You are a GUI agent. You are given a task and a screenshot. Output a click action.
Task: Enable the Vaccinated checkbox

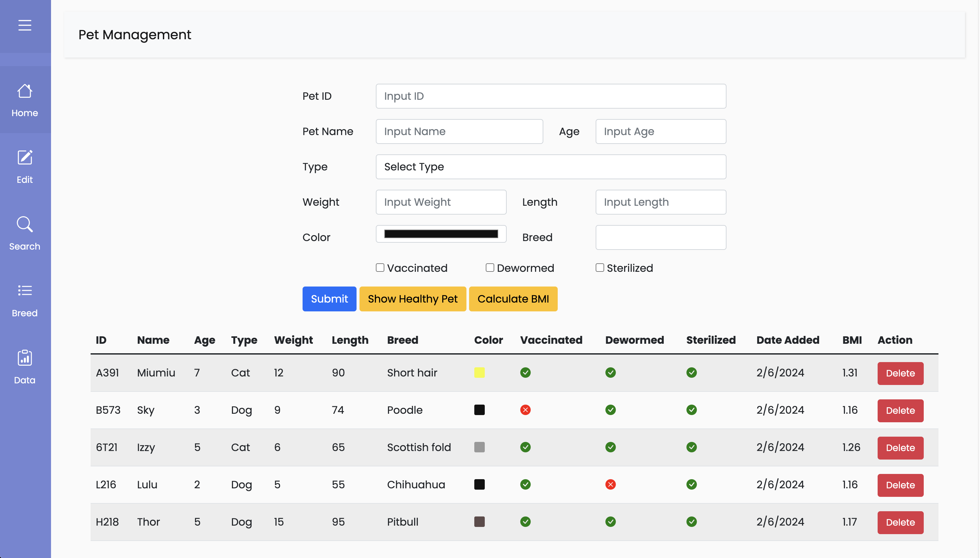380,268
